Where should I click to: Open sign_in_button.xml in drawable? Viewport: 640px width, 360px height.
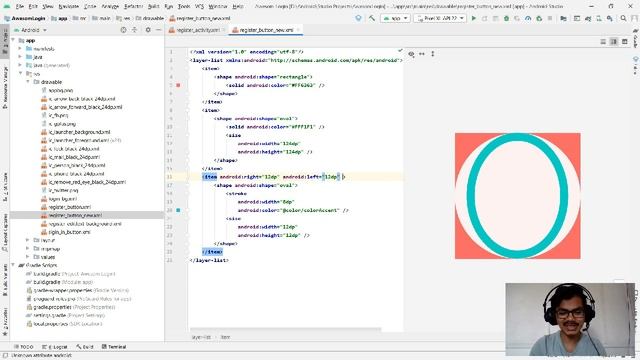pyautogui.click(x=69, y=232)
